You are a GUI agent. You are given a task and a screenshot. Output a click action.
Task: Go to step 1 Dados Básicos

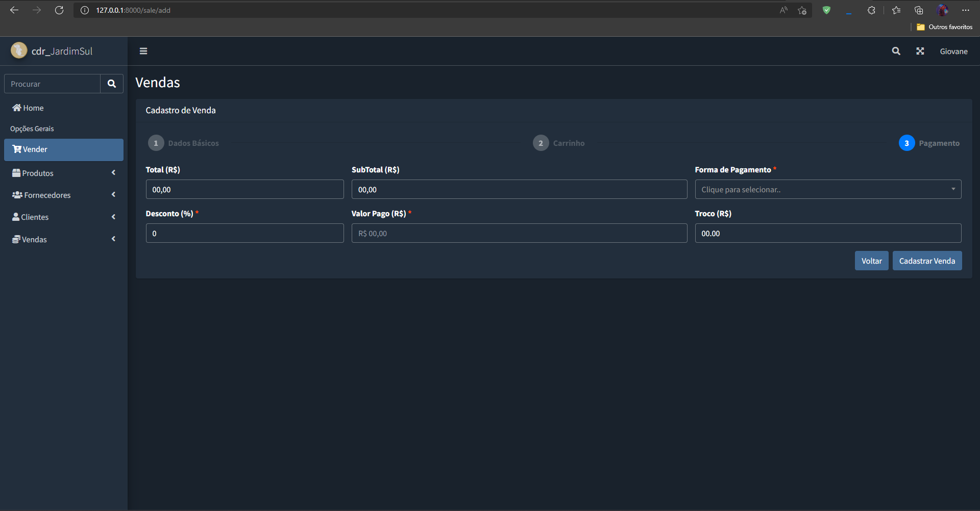tap(184, 143)
